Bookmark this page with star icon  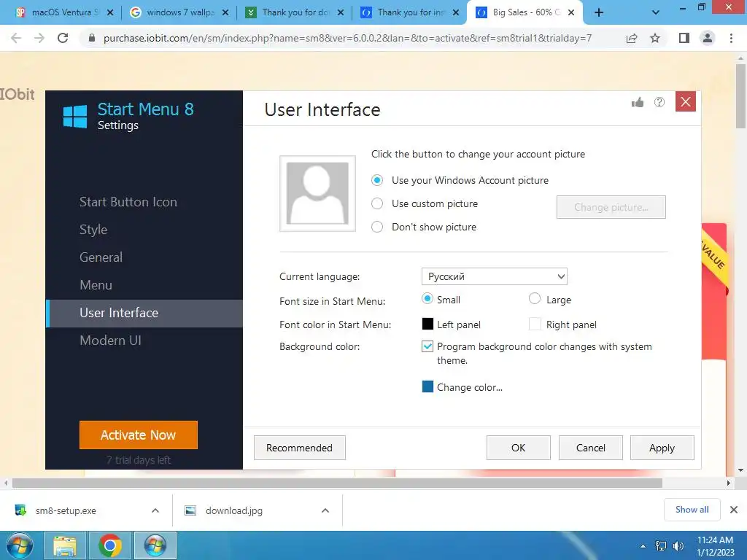pos(655,38)
